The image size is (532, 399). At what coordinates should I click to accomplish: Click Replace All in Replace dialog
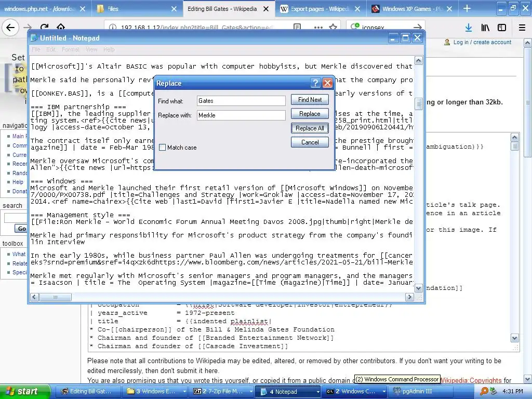(310, 128)
